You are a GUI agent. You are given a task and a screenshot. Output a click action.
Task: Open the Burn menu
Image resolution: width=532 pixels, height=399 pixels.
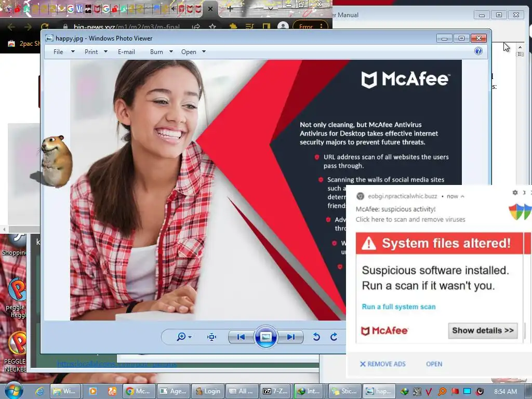(156, 52)
